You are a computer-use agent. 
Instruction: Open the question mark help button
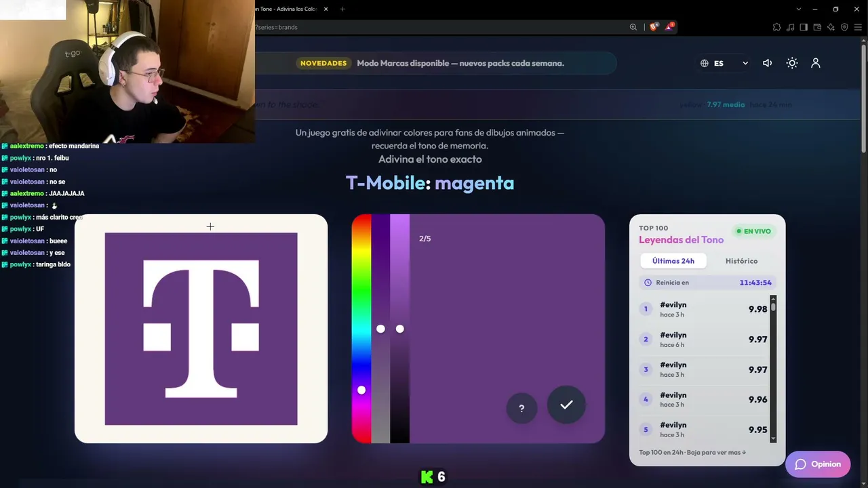pos(521,408)
